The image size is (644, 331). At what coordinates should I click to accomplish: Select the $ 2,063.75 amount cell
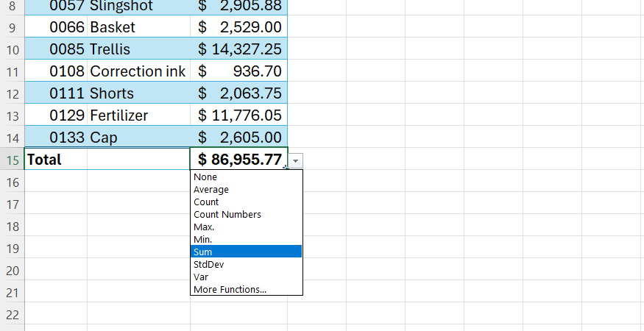[x=238, y=93]
